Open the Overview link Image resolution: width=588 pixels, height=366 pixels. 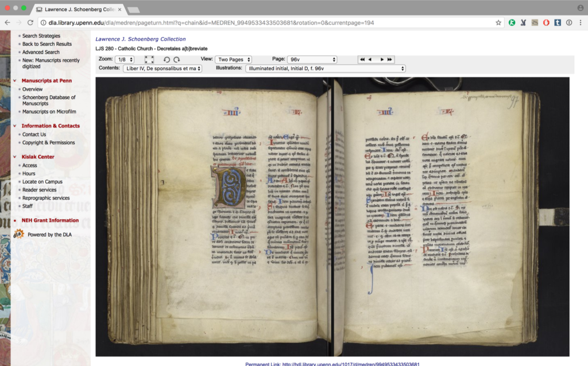(x=32, y=89)
